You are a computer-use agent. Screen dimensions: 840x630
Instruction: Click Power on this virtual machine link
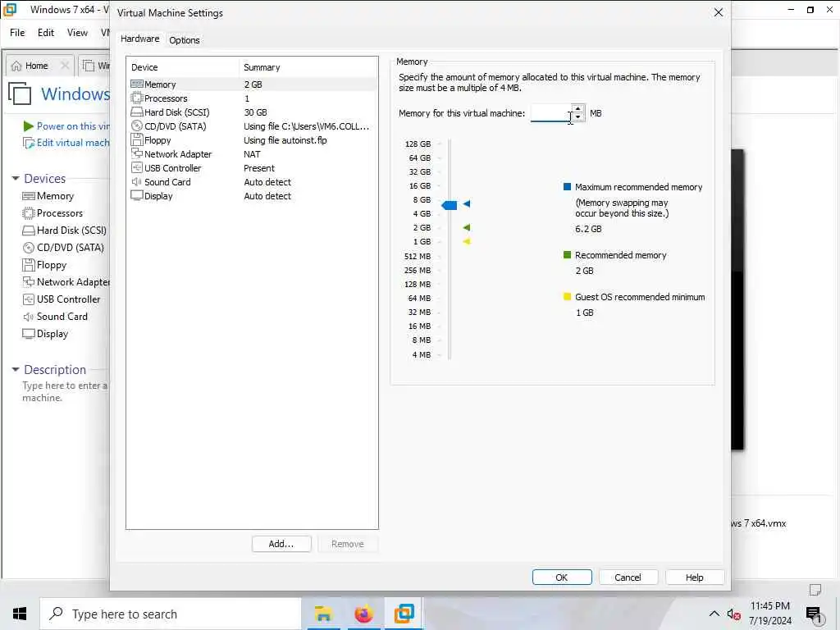pos(73,126)
